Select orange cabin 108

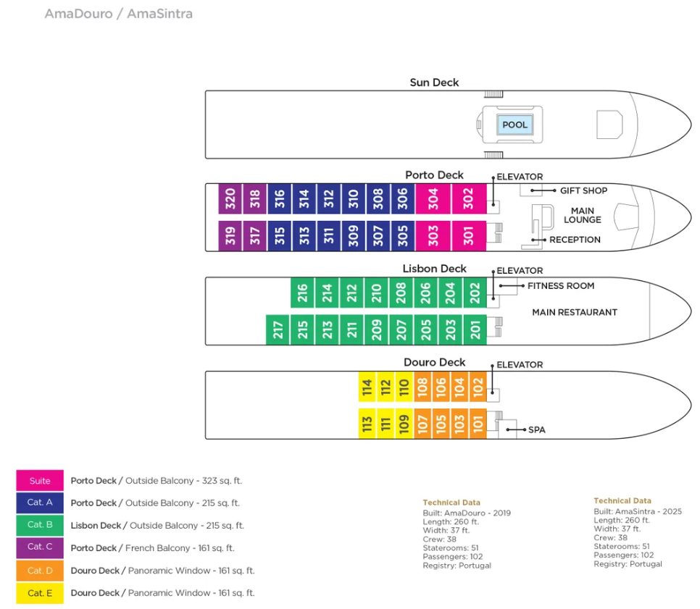click(x=422, y=387)
